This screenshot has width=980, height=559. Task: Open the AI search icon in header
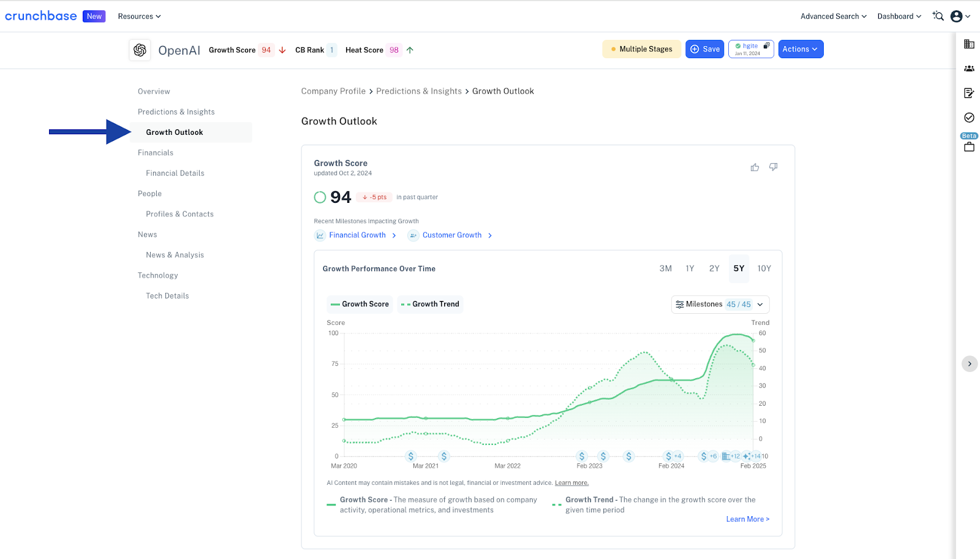coord(938,17)
